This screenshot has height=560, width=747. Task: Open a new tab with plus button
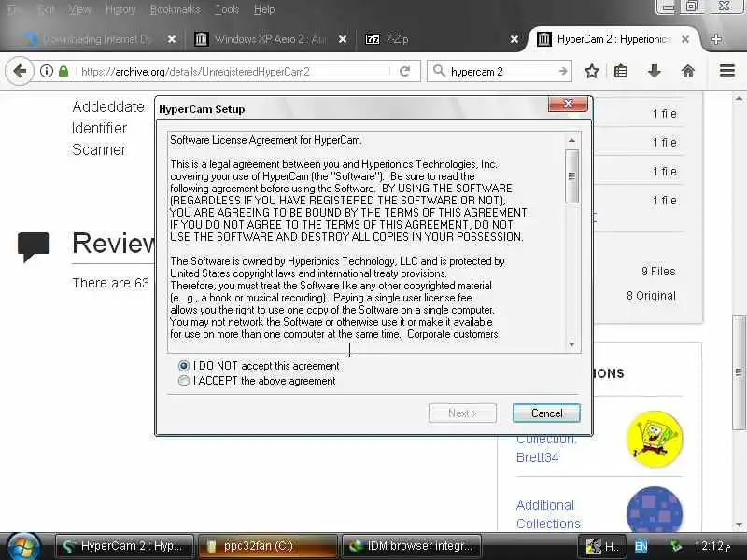(x=715, y=39)
